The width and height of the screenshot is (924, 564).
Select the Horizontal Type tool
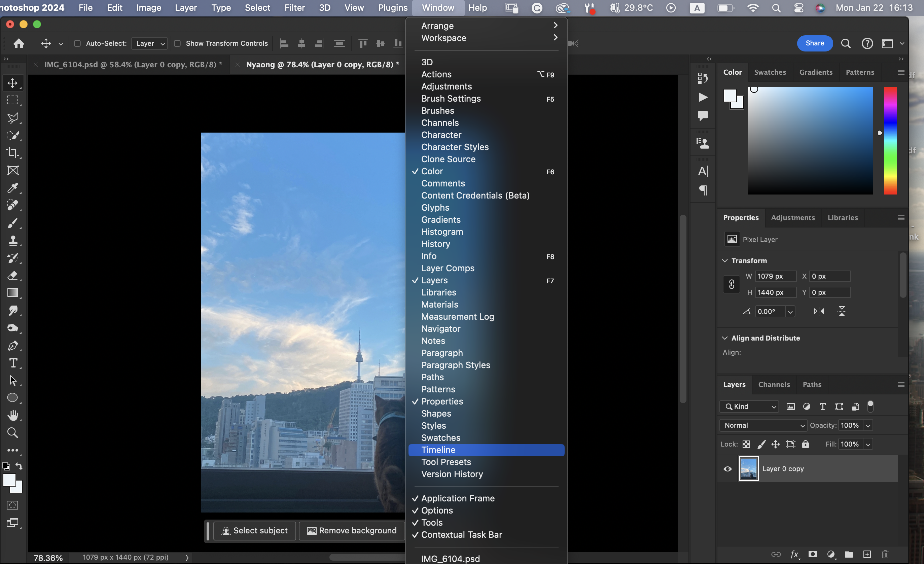click(x=13, y=363)
